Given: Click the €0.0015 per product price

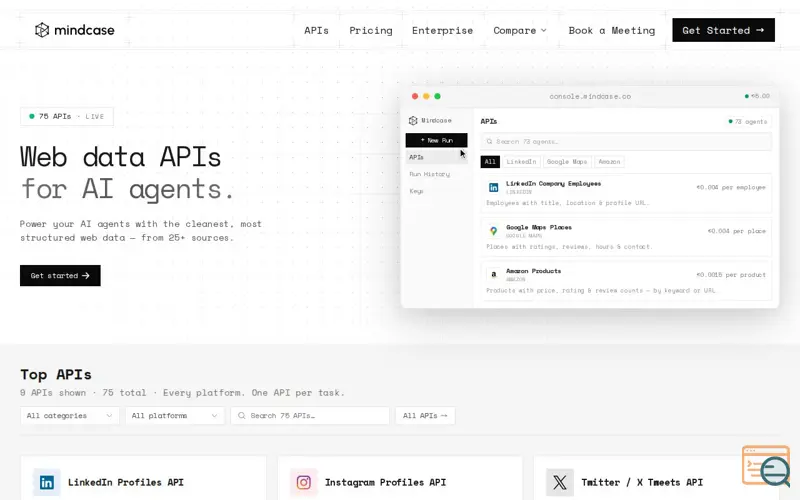Looking at the screenshot, I should [x=731, y=274].
